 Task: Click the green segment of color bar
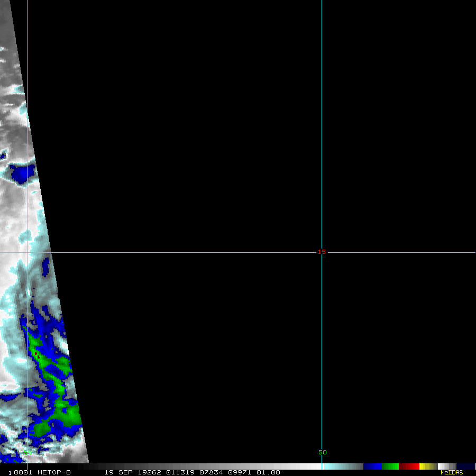click(390, 466)
